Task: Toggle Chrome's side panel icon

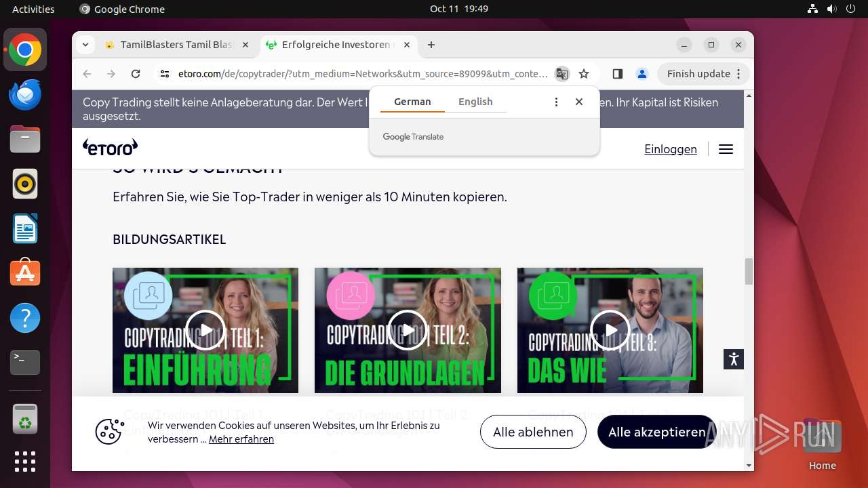Action: point(617,74)
